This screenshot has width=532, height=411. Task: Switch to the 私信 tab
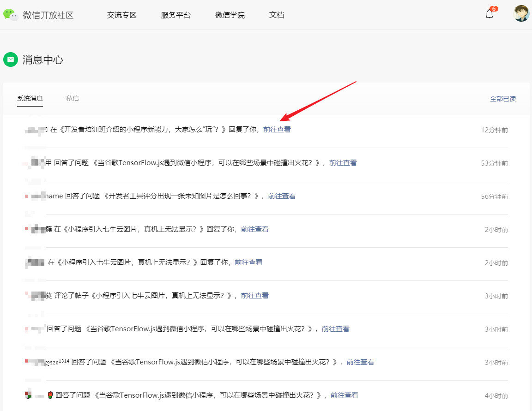[x=72, y=98]
